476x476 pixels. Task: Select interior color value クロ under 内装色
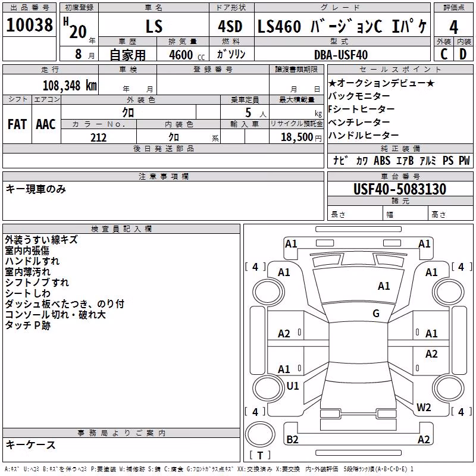[x=174, y=137]
